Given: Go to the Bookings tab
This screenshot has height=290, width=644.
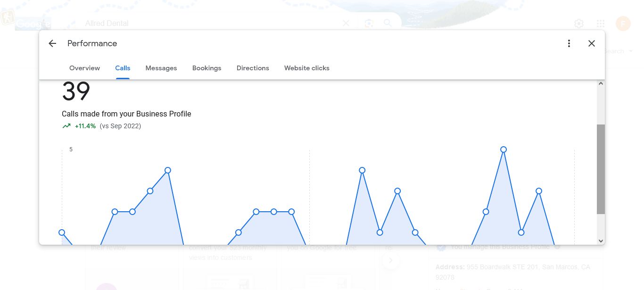Looking at the screenshot, I should pyautogui.click(x=206, y=68).
